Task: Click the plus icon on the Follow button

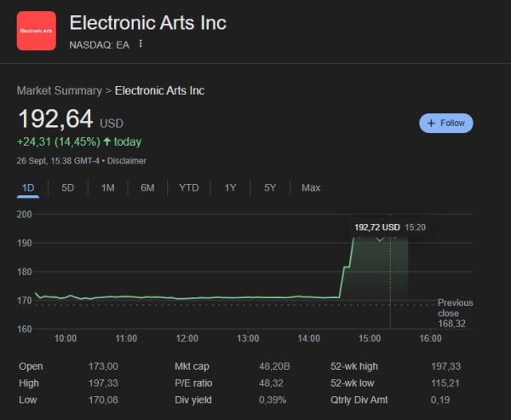Action: 432,123
